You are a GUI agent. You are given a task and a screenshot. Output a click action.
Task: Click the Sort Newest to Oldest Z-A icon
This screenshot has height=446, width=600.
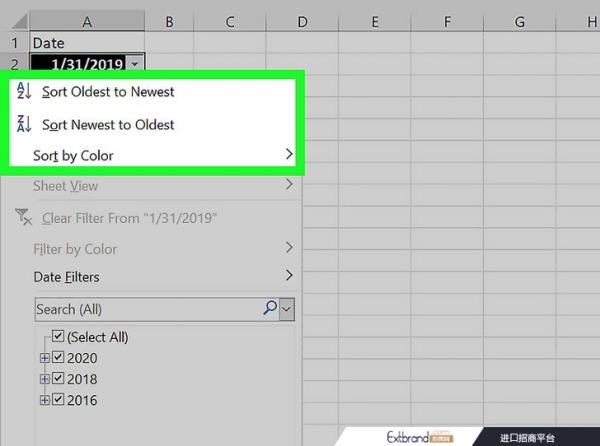pos(25,125)
